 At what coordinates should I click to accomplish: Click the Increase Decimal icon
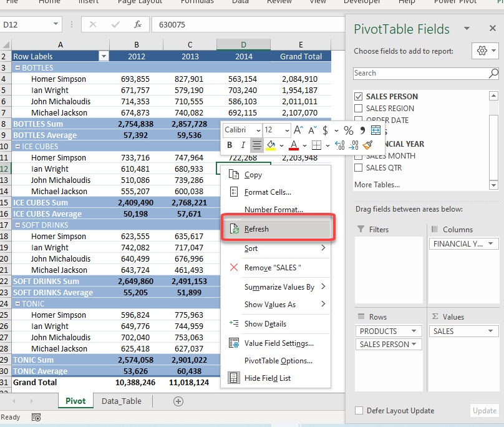coord(340,145)
